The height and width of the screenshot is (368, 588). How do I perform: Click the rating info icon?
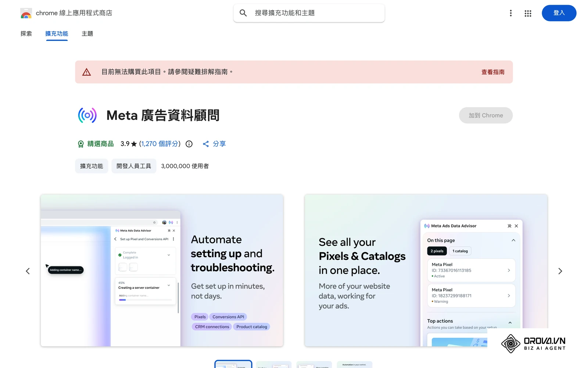coord(189,144)
